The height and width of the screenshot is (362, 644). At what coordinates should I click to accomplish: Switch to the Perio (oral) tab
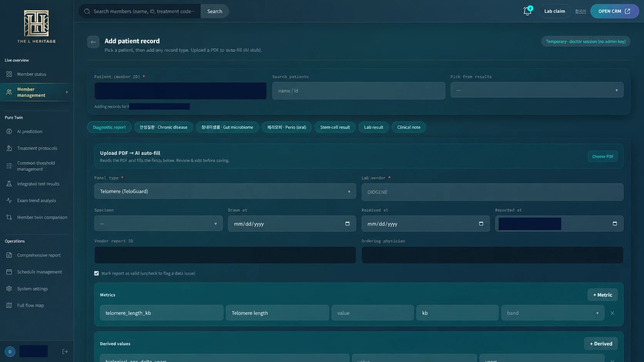coord(287,127)
